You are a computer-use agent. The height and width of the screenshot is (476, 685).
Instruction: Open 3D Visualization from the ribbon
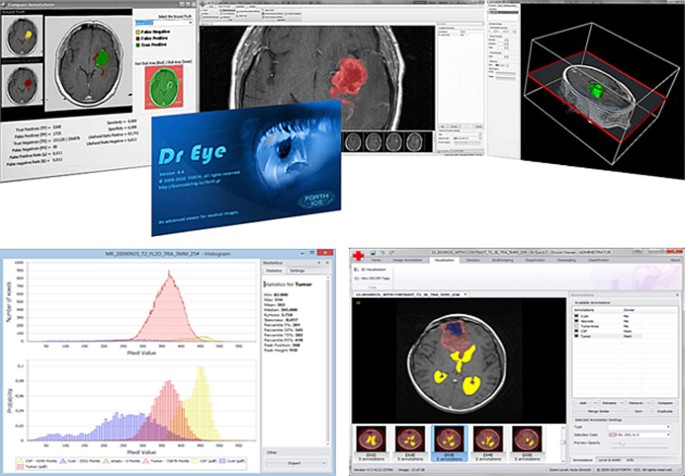coord(370,269)
